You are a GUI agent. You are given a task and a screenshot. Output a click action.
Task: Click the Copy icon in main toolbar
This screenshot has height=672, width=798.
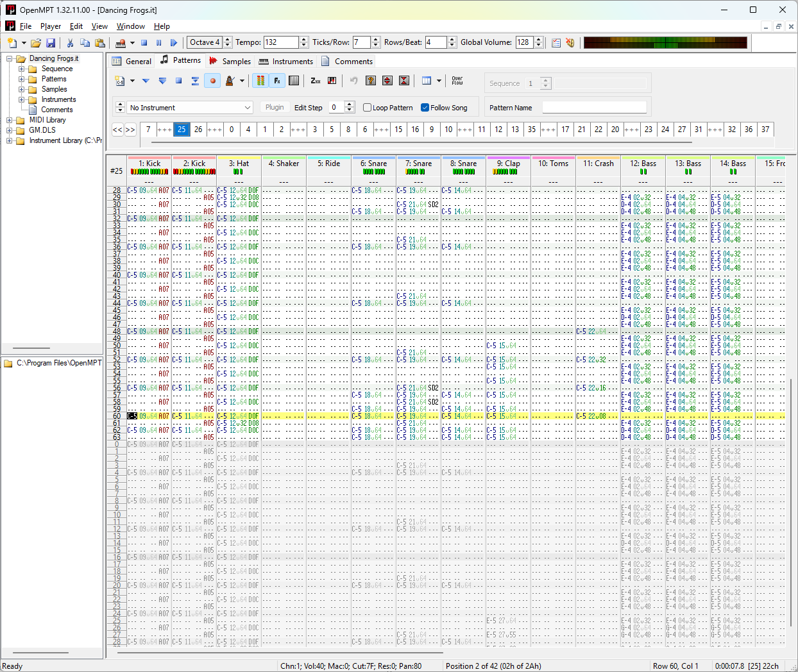[85, 43]
